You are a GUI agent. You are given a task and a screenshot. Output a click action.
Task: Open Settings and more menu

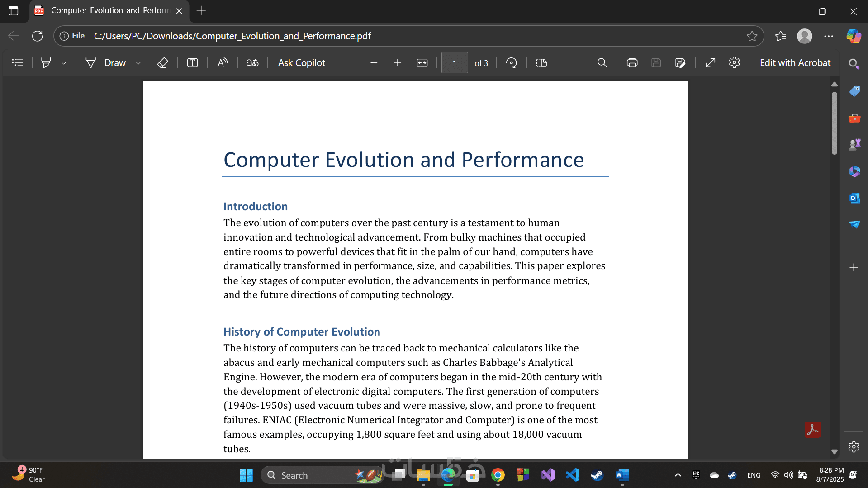click(x=828, y=36)
